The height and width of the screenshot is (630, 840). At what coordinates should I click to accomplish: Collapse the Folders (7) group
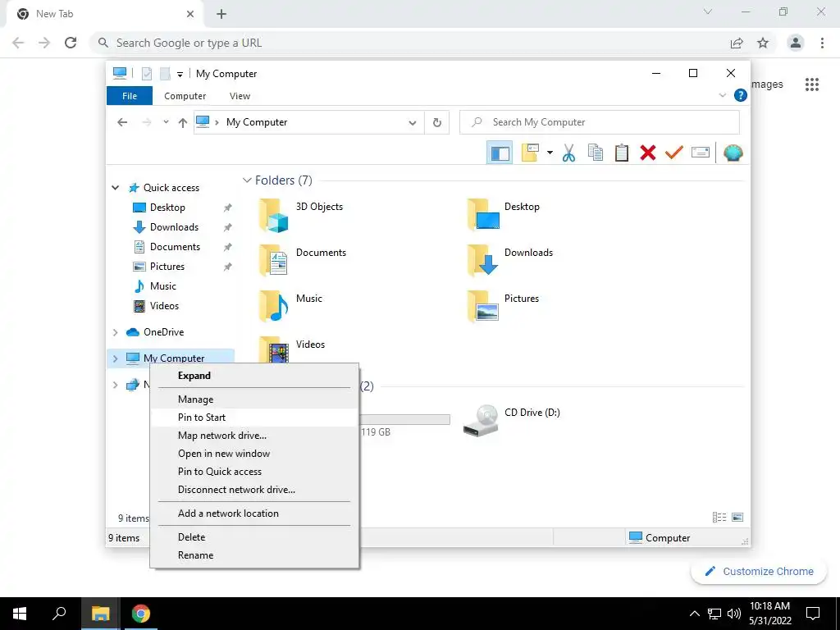pyautogui.click(x=247, y=180)
